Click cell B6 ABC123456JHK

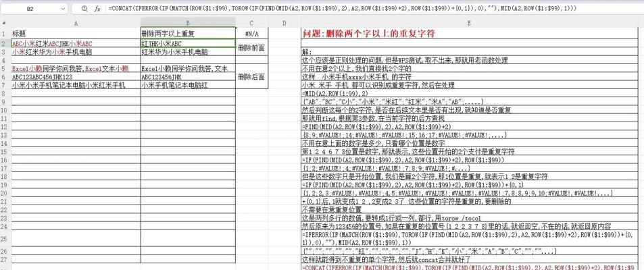click(188, 77)
